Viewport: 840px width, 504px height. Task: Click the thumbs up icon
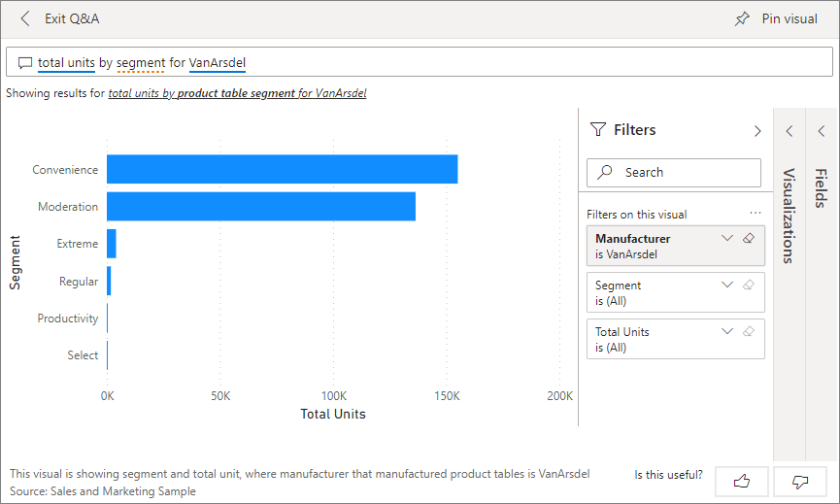click(741, 481)
